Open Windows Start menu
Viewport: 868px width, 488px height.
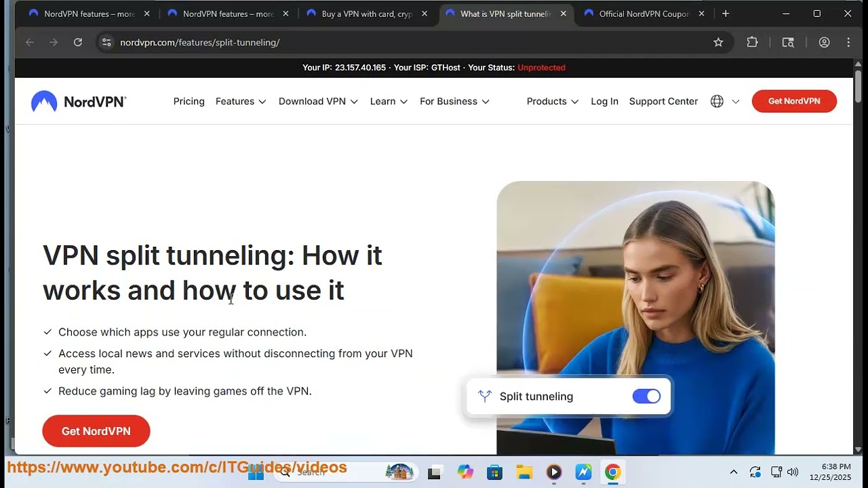pyautogui.click(x=256, y=472)
